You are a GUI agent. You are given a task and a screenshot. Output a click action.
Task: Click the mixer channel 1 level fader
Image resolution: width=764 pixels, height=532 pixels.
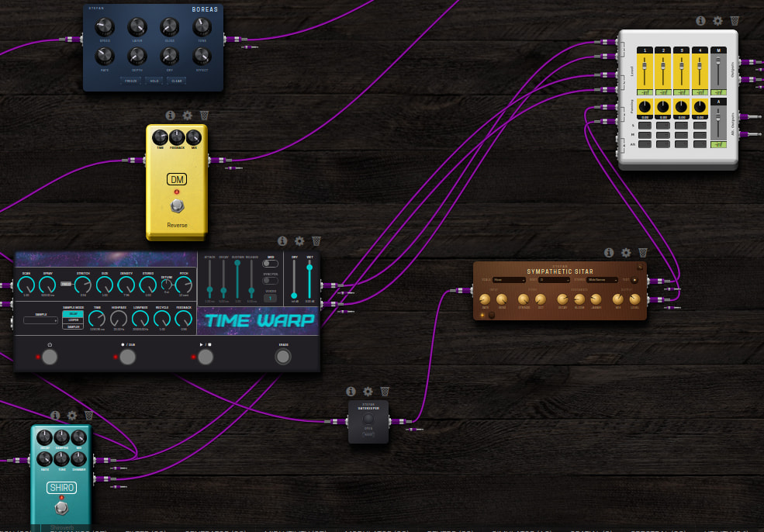click(x=644, y=66)
